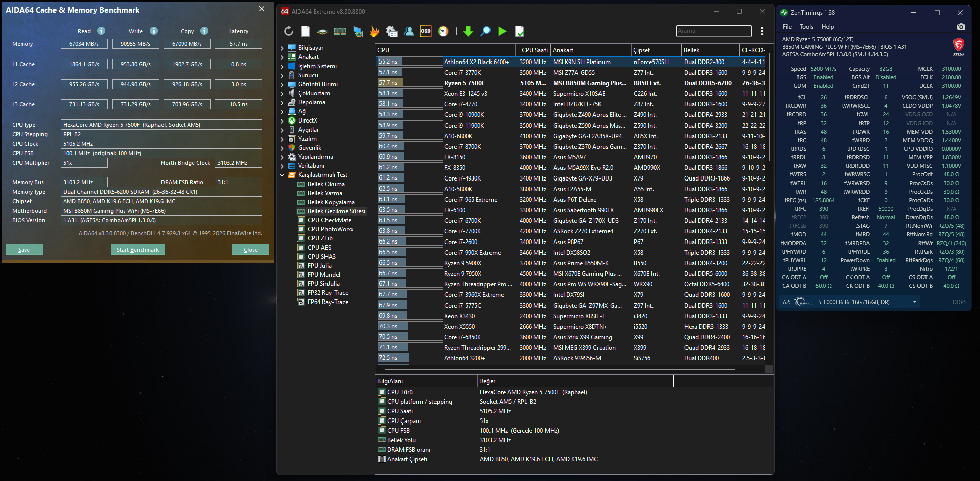Click Close button in Cache & Memory Benchmark
The width and height of the screenshot is (980, 481).
251,250
